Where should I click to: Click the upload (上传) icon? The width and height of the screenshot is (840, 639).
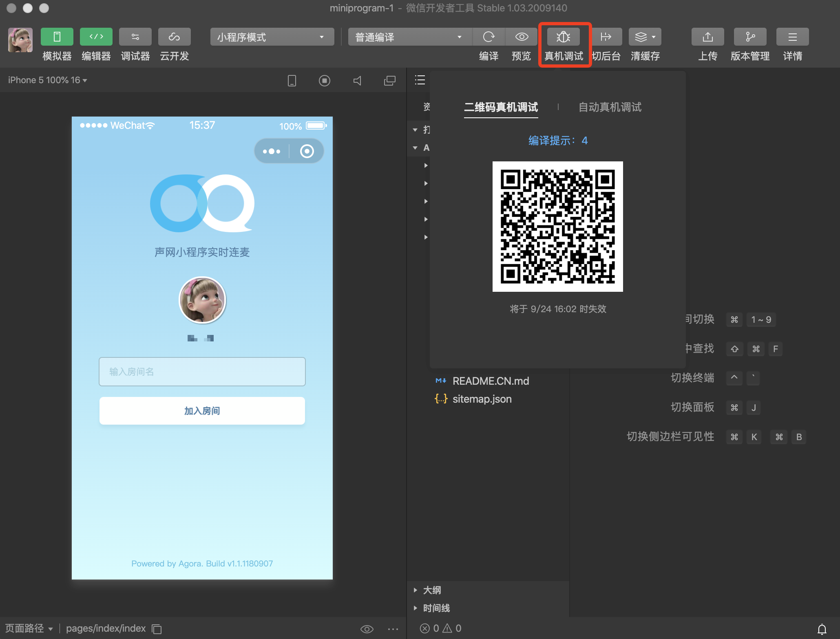[x=708, y=37]
